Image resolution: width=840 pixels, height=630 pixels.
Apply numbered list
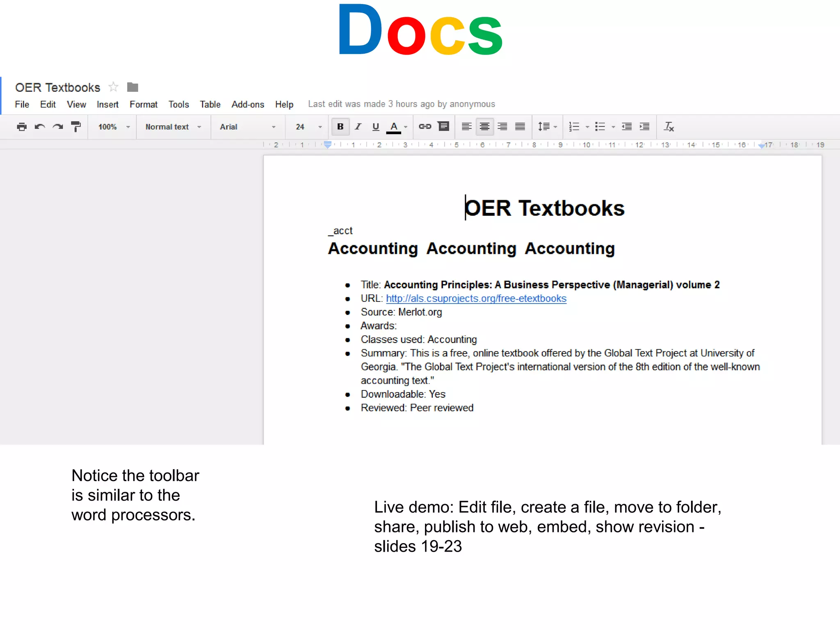[574, 127]
